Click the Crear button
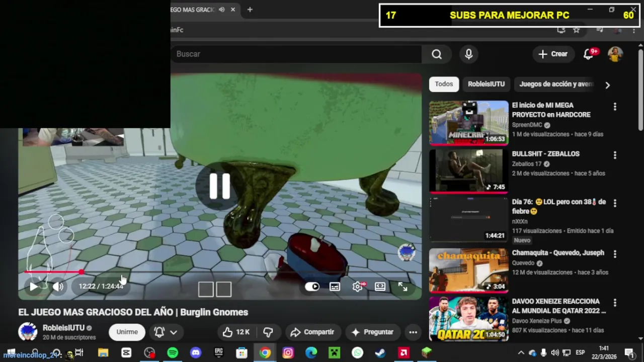This screenshot has height=362, width=644. (x=553, y=54)
